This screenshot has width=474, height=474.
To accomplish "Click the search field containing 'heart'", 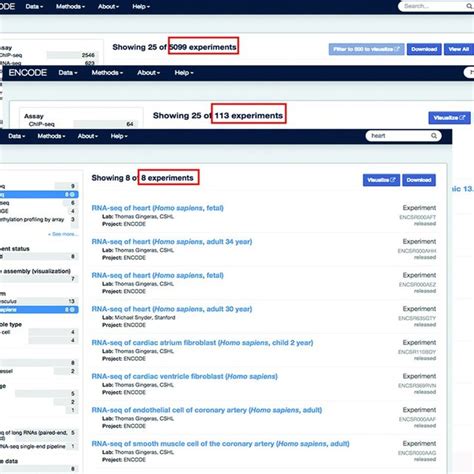I will [404, 136].
